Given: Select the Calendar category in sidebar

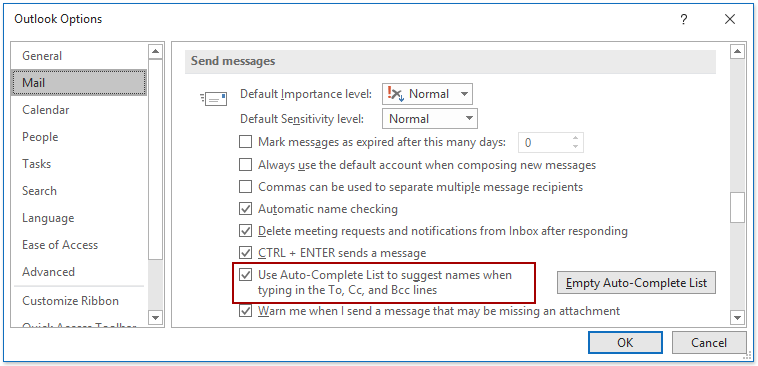Looking at the screenshot, I should [x=45, y=110].
